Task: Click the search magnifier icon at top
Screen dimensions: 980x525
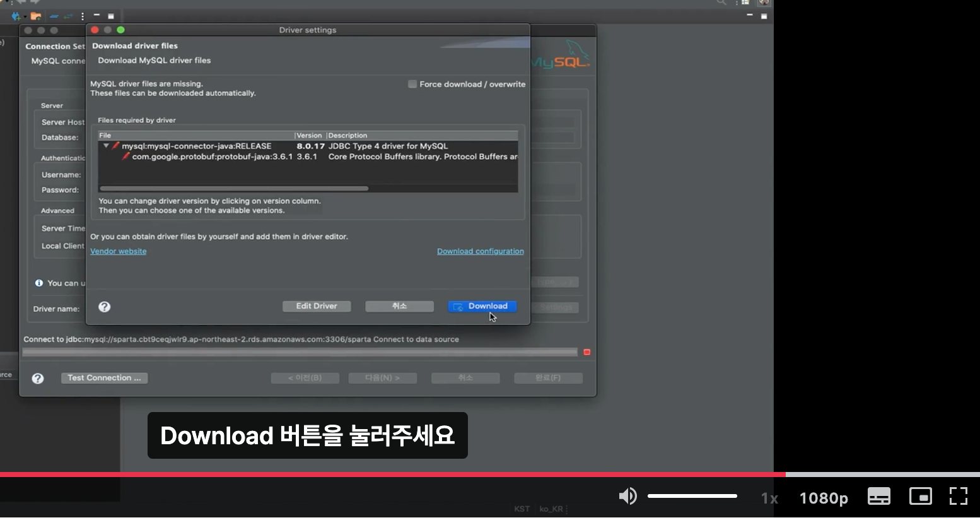Action: pyautogui.click(x=721, y=3)
